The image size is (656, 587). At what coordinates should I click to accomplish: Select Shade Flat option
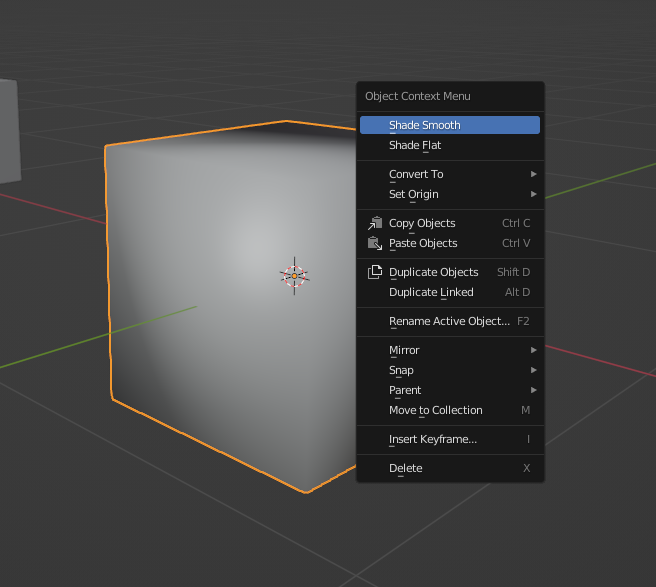(x=450, y=145)
